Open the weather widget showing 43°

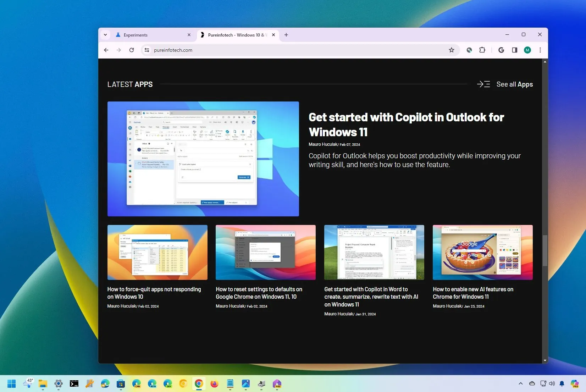pyautogui.click(x=28, y=383)
